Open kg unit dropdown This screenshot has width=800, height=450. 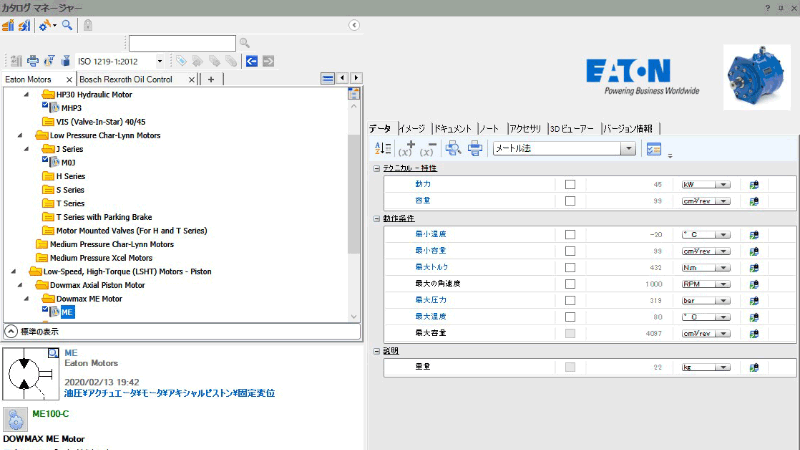tap(723, 367)
